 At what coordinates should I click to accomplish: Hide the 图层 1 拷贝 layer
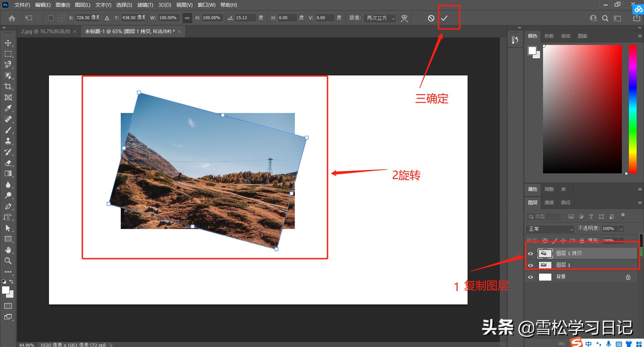pos(530,253)
